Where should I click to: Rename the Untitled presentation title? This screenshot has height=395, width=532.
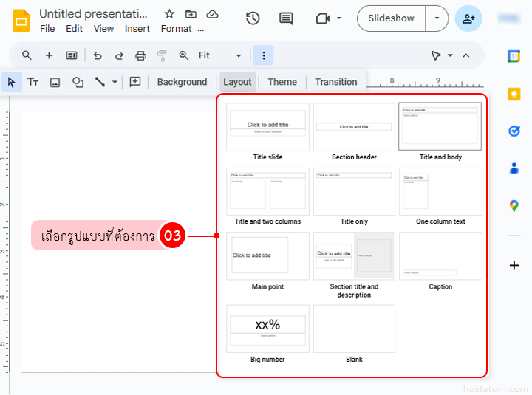(93, 14)
